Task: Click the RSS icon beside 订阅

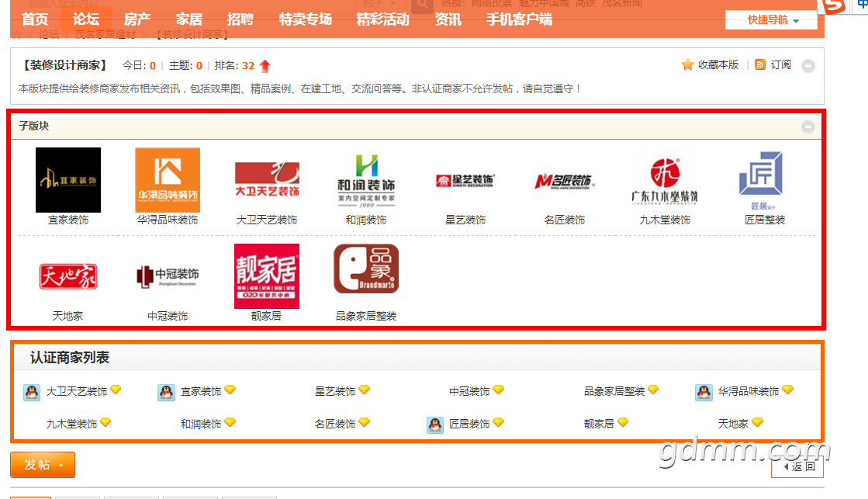Action: (x=760, y=64)
